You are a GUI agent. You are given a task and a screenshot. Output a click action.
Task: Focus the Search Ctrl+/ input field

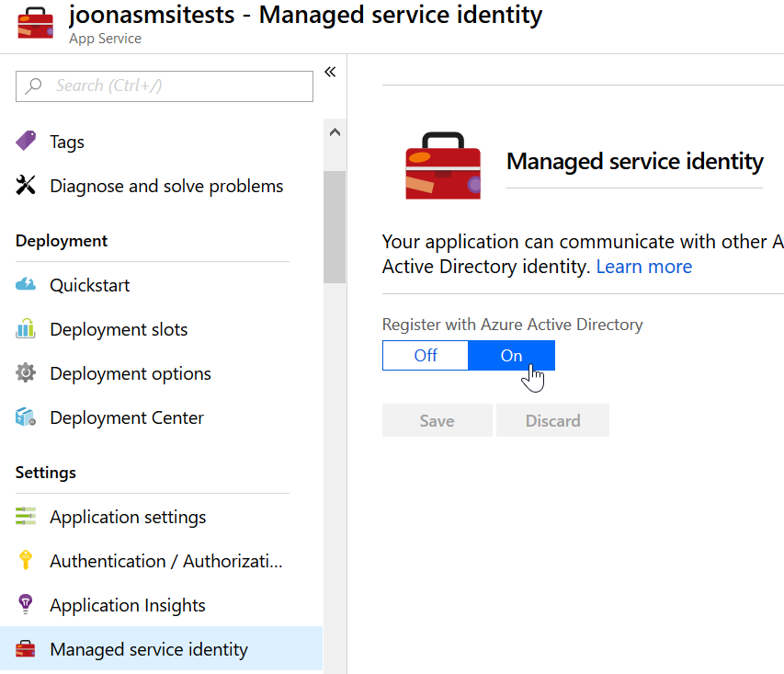(x=164, y=86)
